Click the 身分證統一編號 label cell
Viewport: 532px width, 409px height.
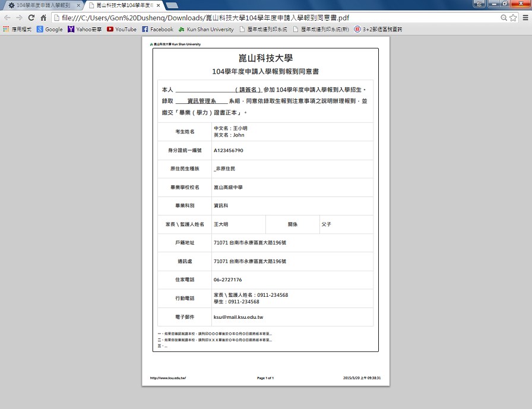[185, 151]
